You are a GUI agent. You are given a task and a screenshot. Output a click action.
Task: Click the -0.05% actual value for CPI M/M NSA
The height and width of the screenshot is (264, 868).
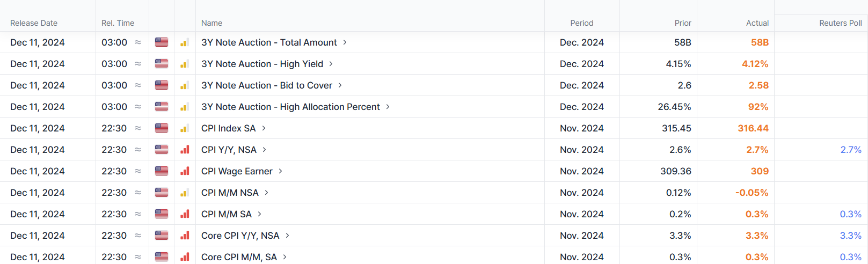tap(752, 193)
